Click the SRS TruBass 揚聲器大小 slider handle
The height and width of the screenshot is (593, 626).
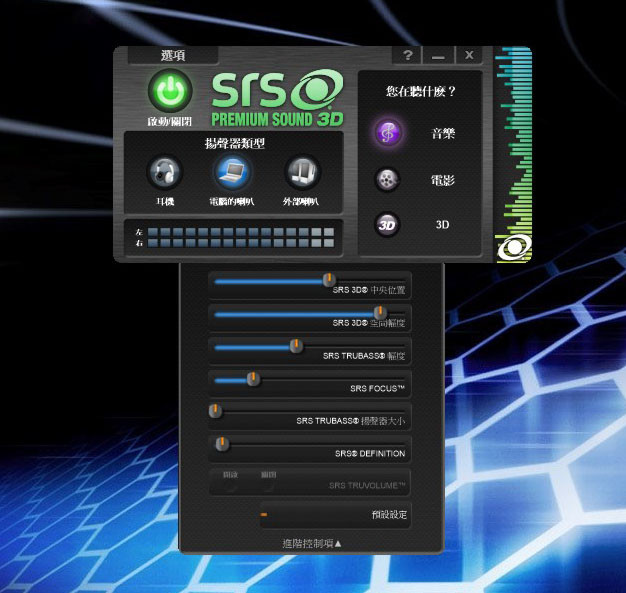coord(214,411)
